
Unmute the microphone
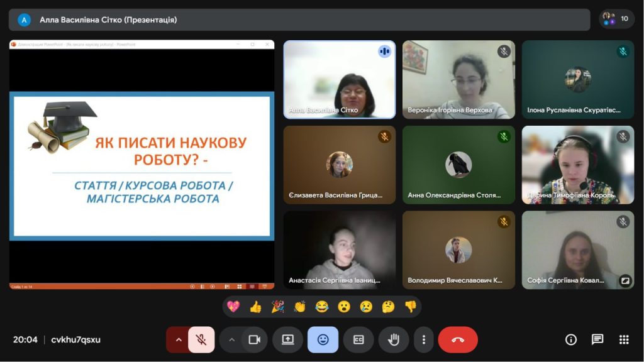tap(201, 339)
